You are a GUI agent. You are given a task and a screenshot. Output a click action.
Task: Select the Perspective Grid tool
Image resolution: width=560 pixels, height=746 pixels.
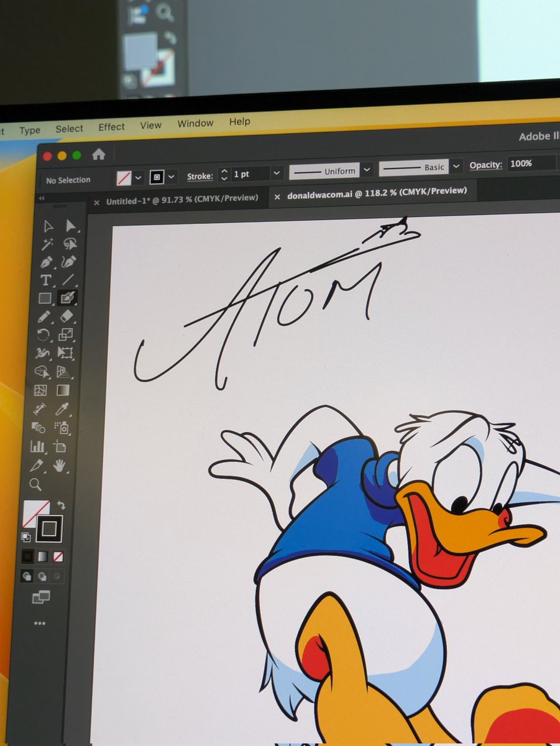coord(64,372)
